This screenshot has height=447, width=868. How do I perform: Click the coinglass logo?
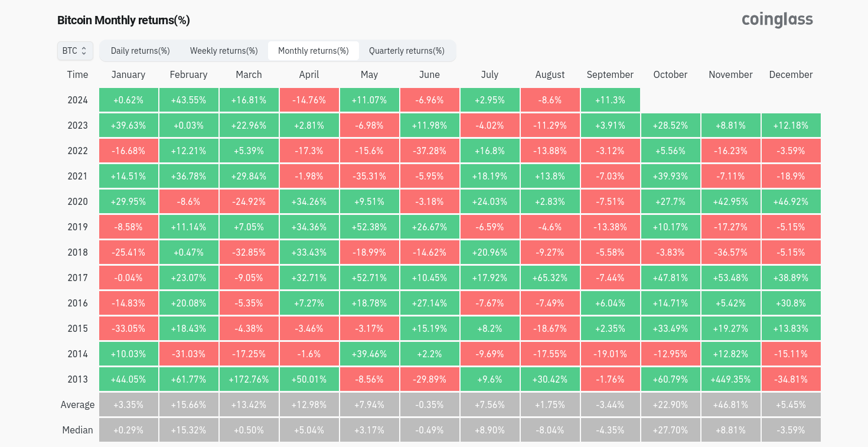click(x=777, y=20)
